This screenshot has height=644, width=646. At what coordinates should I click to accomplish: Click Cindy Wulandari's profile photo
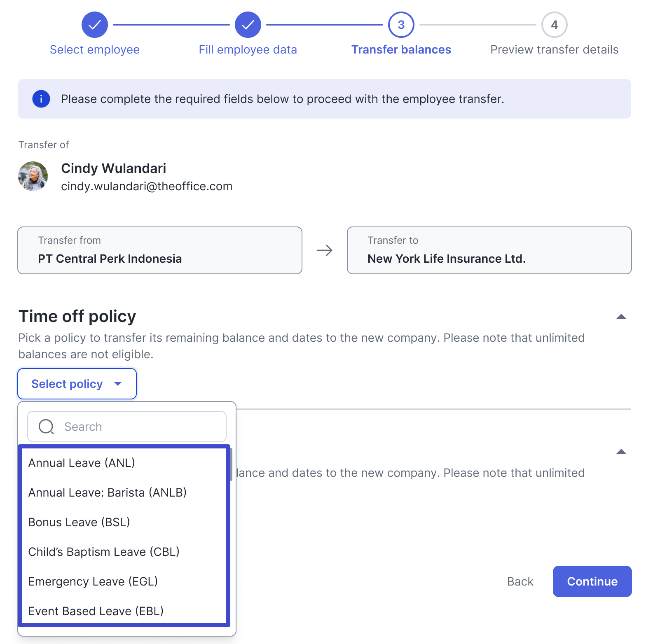[33, 176]
